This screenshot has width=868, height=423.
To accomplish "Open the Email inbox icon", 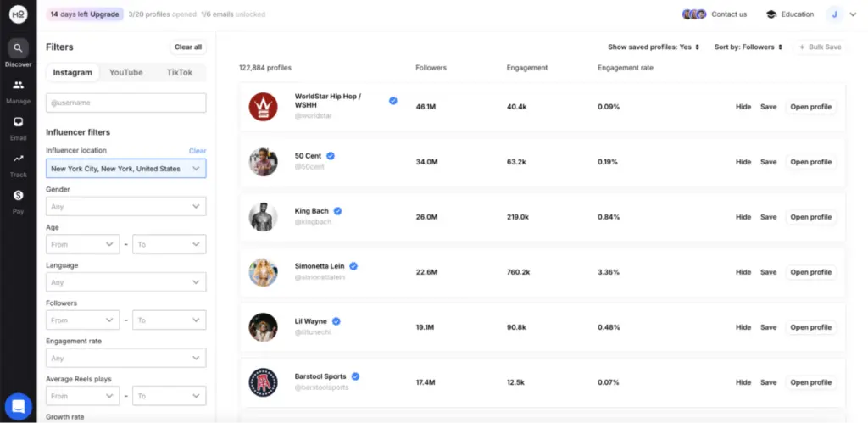I will pyautogui.click(x=18, y=123).
